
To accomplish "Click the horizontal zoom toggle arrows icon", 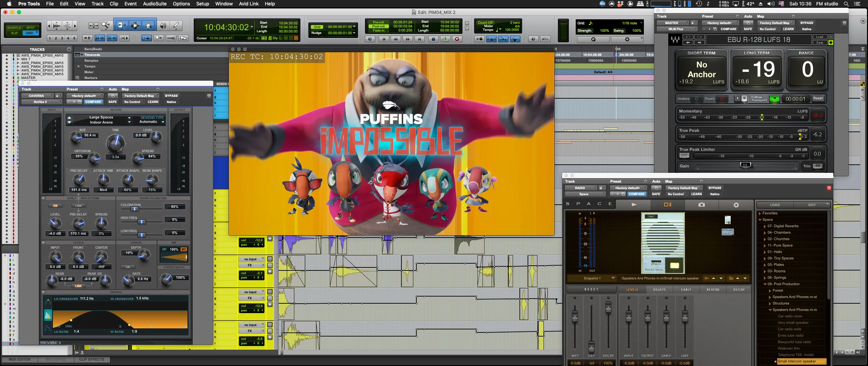I will 93,25.
